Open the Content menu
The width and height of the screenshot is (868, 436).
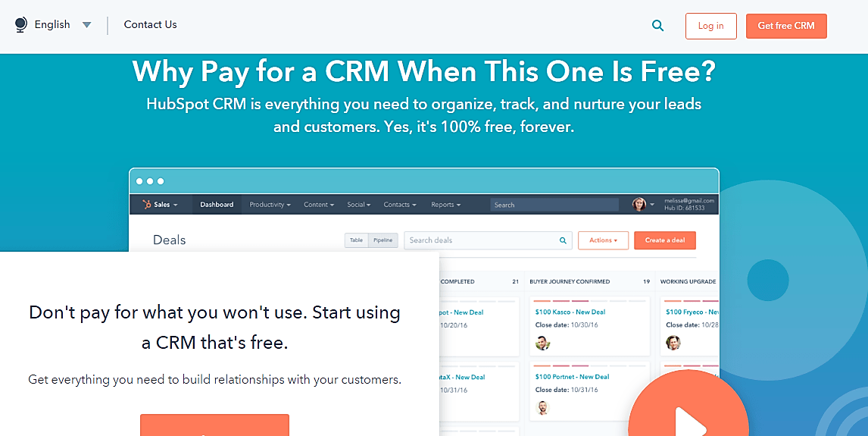319,205
